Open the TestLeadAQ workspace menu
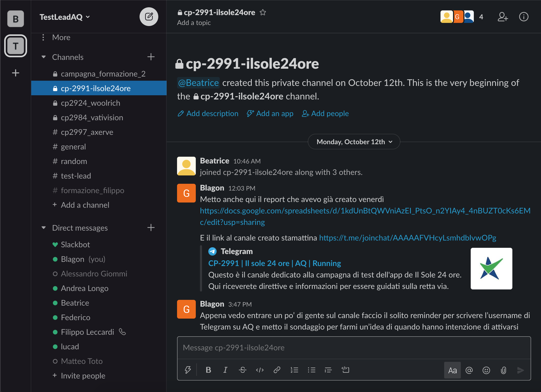The image size is (541, 392). point(65,17)
